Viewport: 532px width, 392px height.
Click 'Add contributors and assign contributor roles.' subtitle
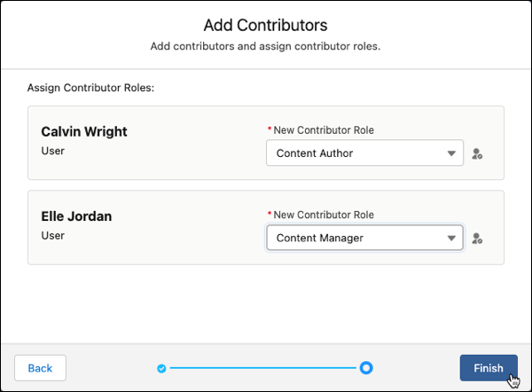[x=265, y=46]
